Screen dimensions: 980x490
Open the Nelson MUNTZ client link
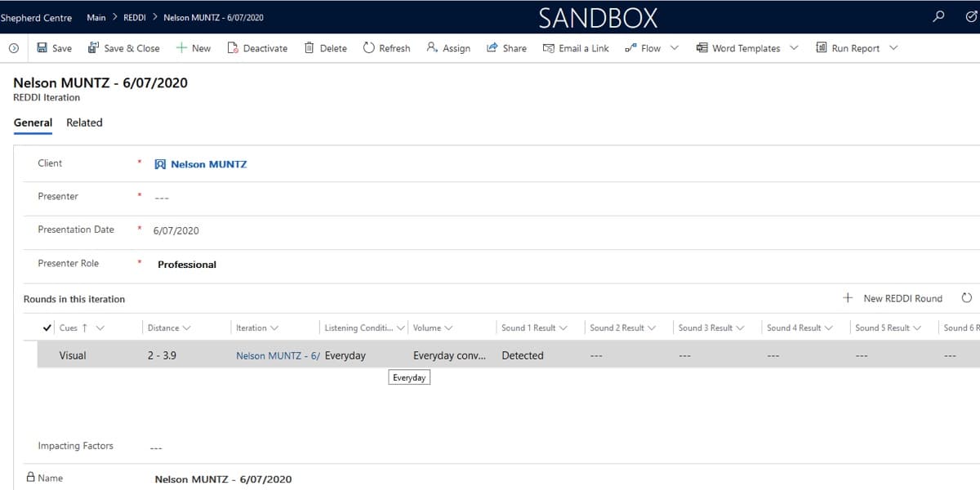click(208, 164)
